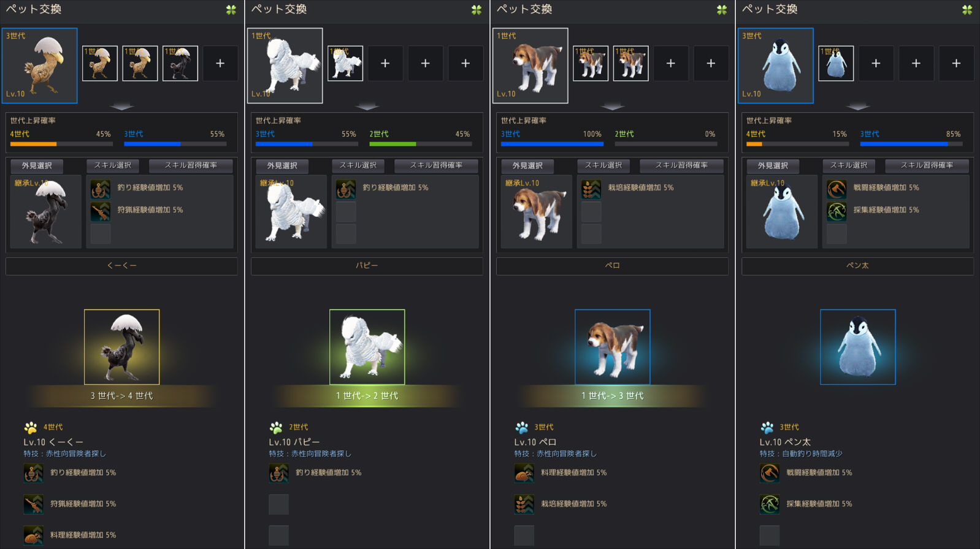Add pet in last empty slot of penguin panel

pyautogui.click(x=956, y=63)
